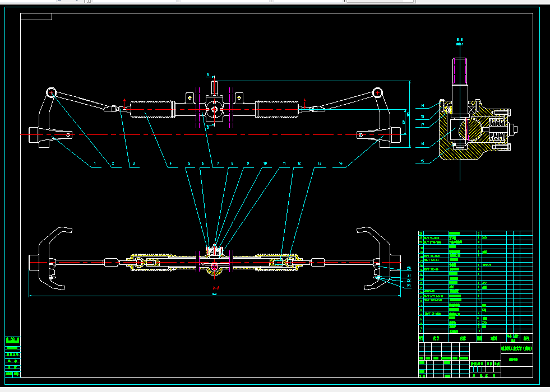Click callout number 21 near the knuckle

[x=409, y=276]
